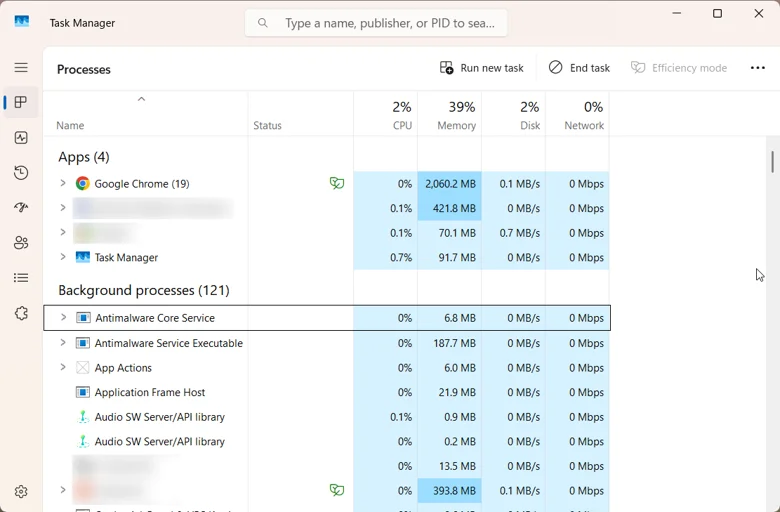Select the Application Frame Host row
Screen dimensions: 780x512
coord(326,392)
